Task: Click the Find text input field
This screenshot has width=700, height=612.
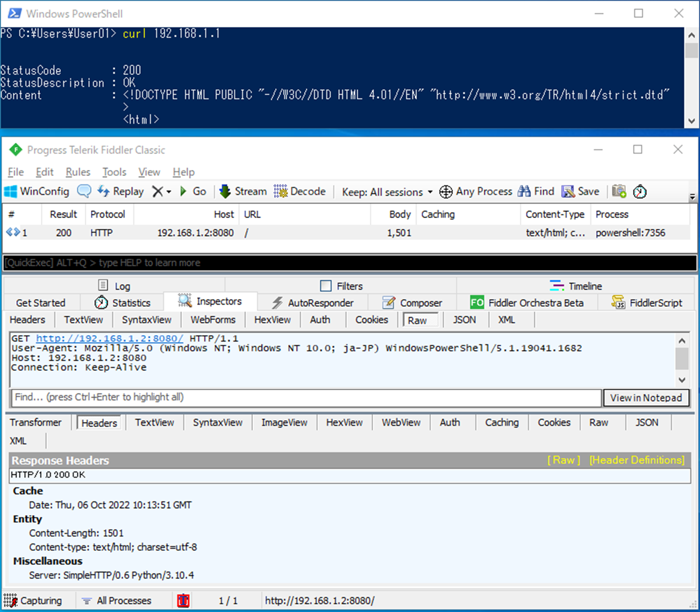Action: (306, 397)
